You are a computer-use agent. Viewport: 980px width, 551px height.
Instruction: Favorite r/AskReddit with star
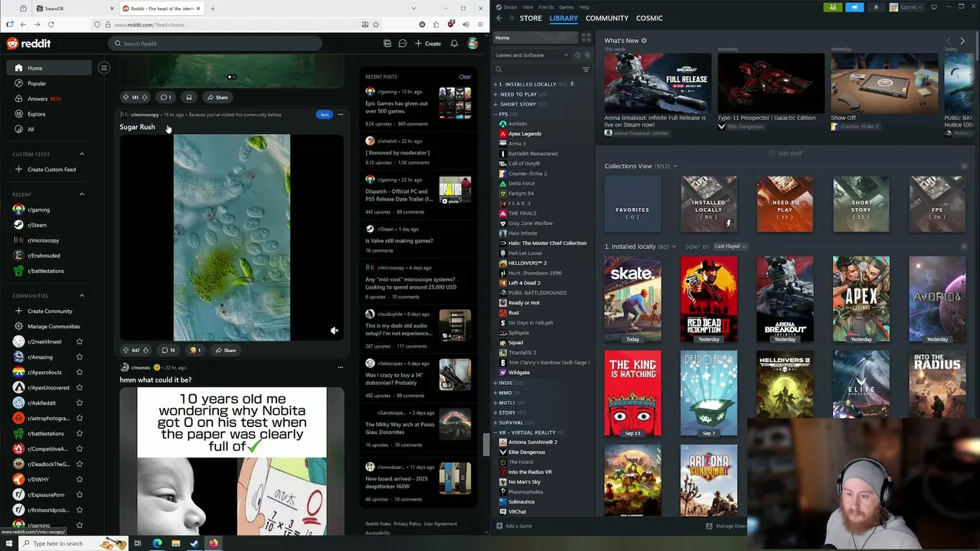80,403
